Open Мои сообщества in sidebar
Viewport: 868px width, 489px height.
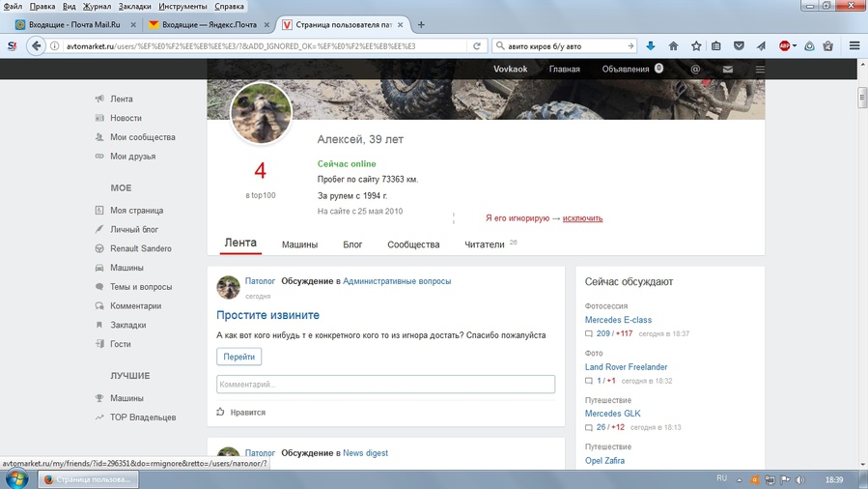click(142, 137)
